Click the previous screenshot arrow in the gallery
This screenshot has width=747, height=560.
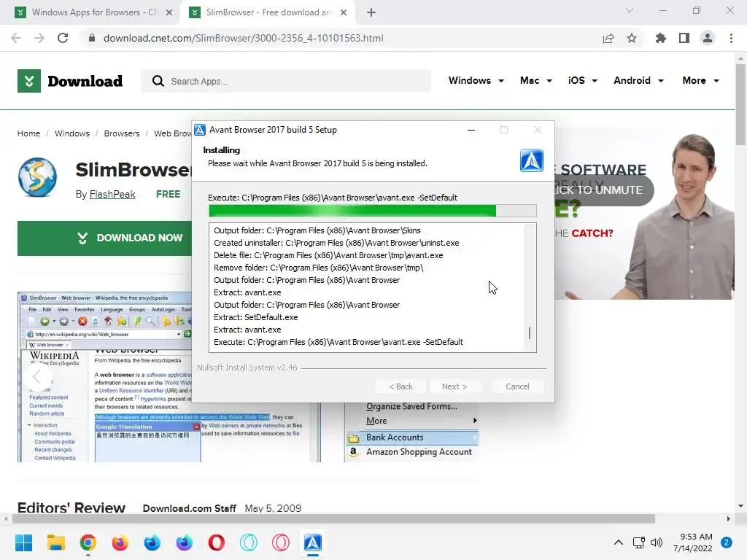click(37, 377)
